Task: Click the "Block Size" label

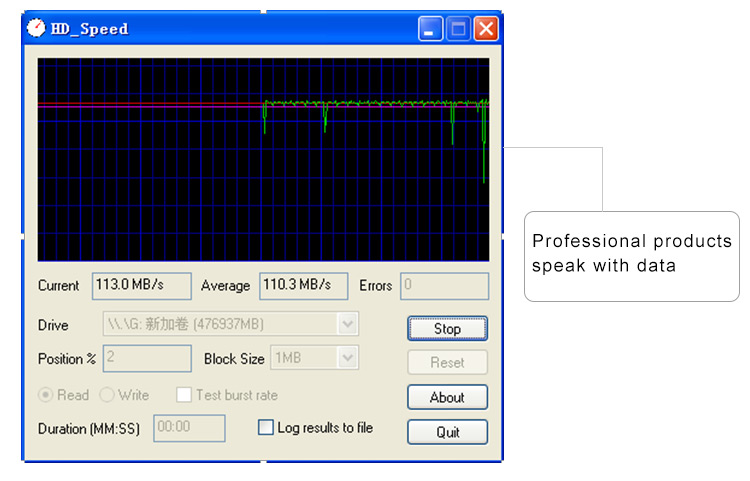Action: point(234,359)
